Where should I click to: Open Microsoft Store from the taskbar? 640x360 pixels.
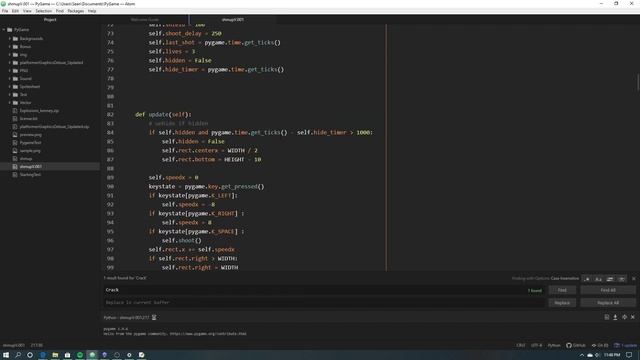[x=67, y=355]
